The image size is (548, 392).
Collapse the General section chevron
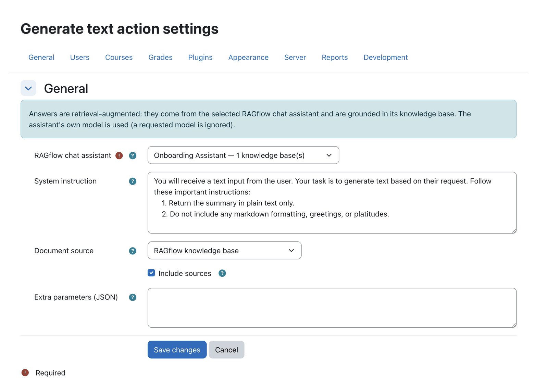[x=28, y=88]
